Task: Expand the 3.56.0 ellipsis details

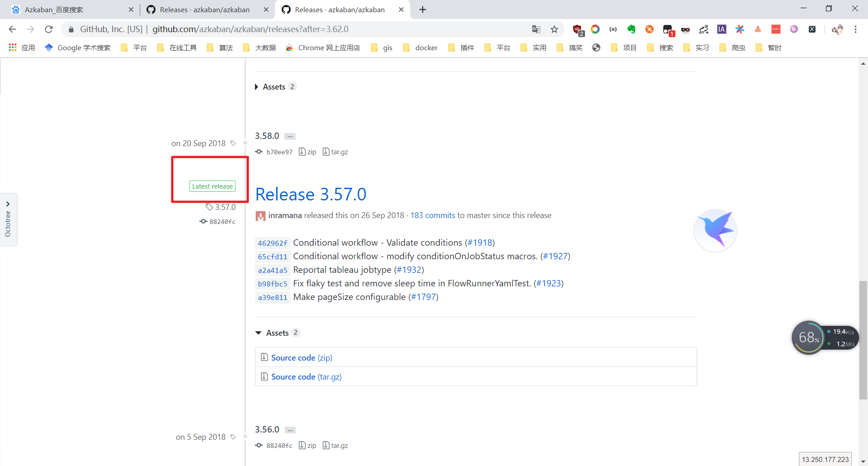Action: [290, 430]
